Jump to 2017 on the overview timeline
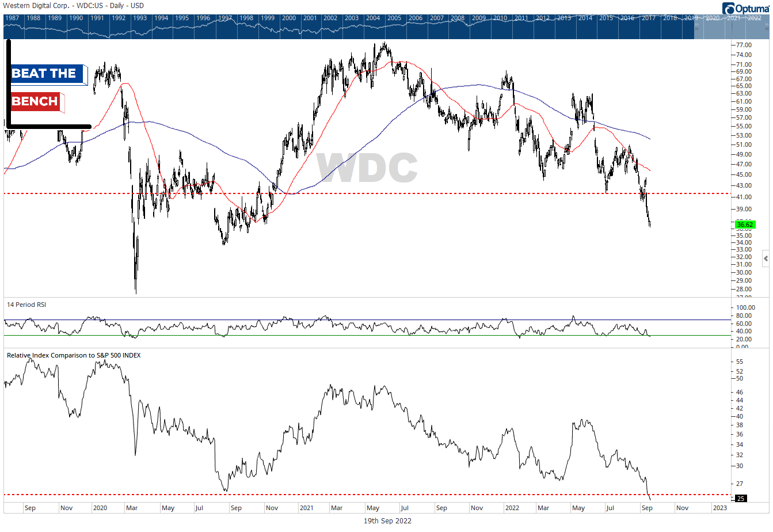Image resolution: width=773 pixels, height=532 pixels. (x=649, y=18)
